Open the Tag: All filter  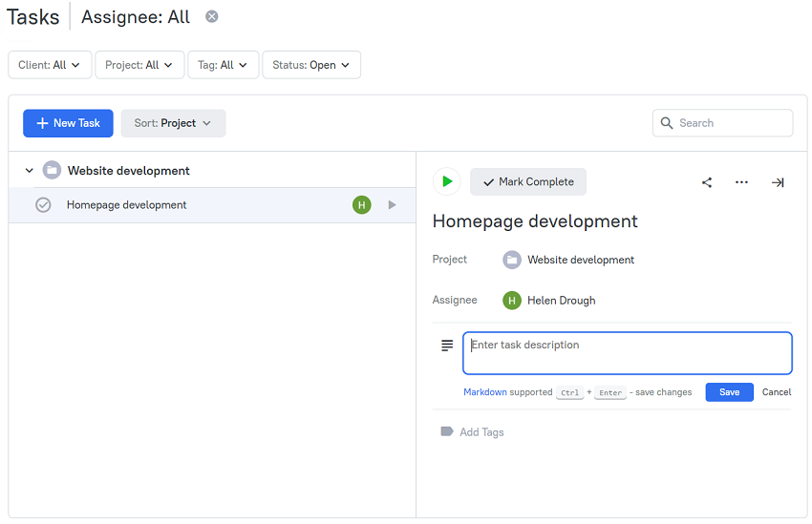click(223, 65)
